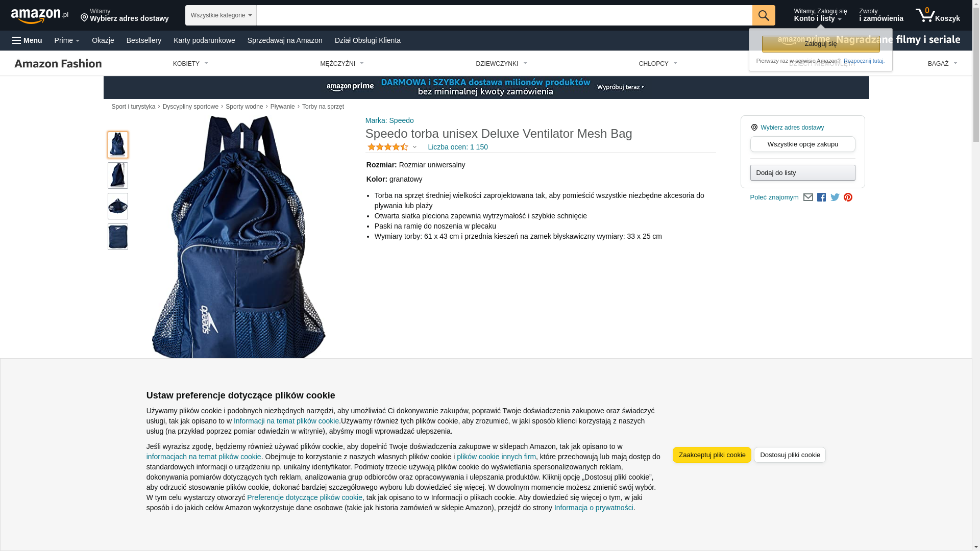This screenshot has width=980, height=551.
Task: Open the KOBIETY fashion menu
Action: [x=190, y=64]
